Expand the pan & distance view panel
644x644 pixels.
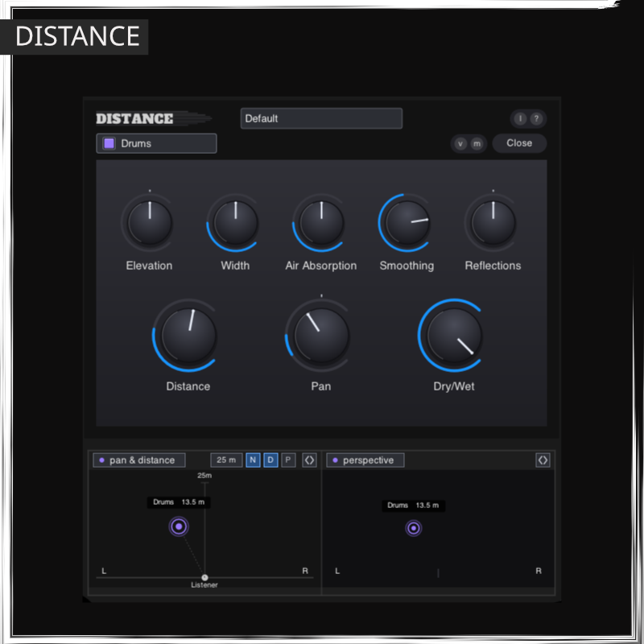pyautogui.click(x=309, y=460)
